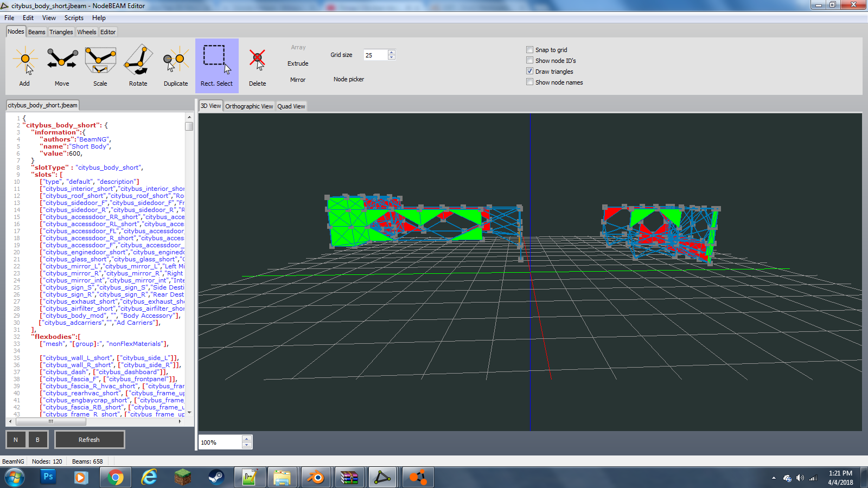The width and height of the screenshot is (868, 488).
Task: Select the Move node tool
Action: coord(62,66)
